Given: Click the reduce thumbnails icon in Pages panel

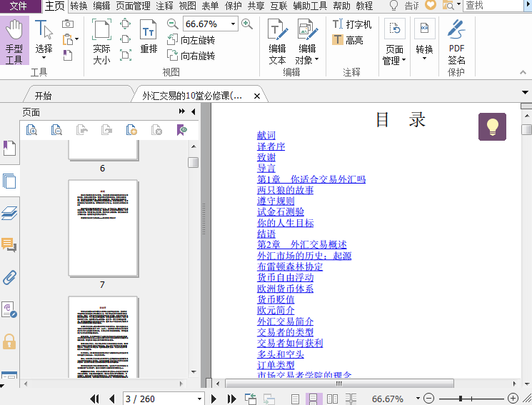Looking at the screenshot, I should click(56, 130).
